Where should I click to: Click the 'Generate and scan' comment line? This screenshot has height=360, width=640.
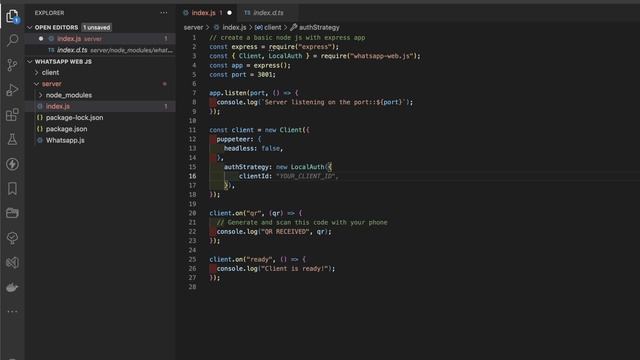coord(302,222)
